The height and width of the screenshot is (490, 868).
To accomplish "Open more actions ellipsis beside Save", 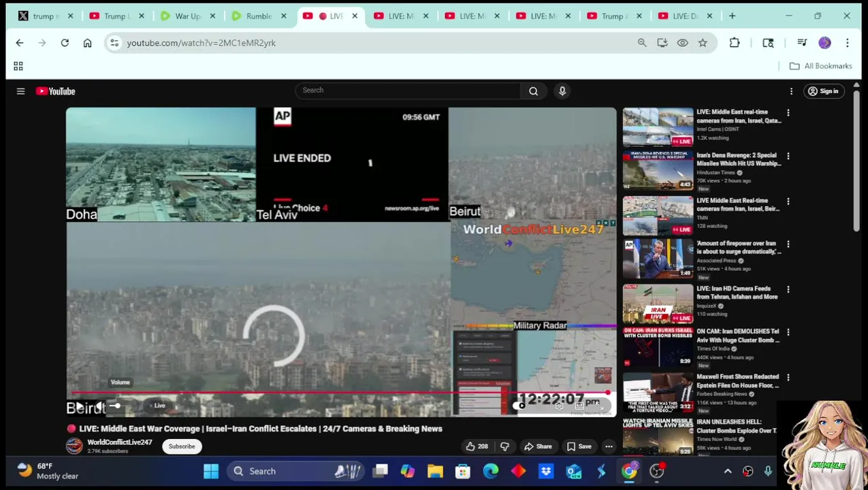I will click(609, 446).
